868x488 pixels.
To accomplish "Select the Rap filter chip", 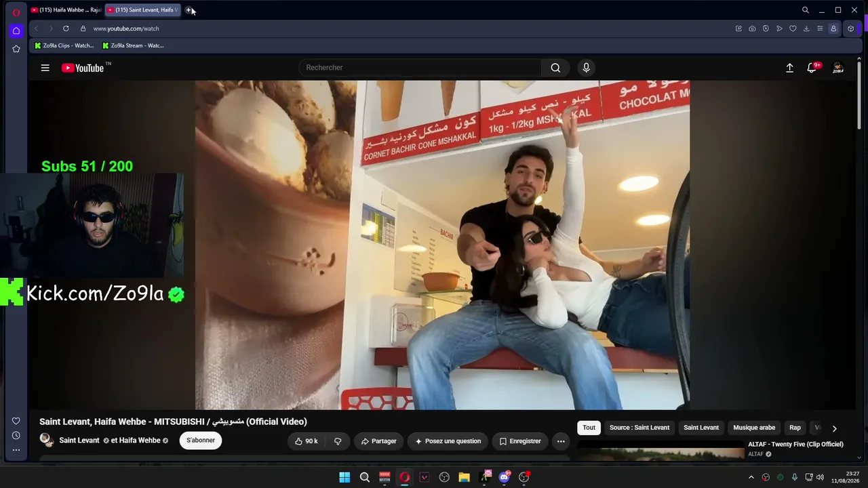I will (x=795, y=428).
